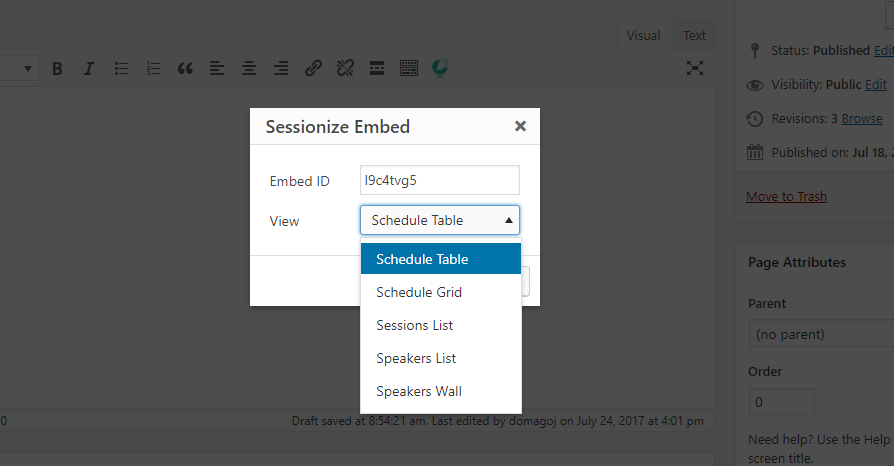
Task: Click the Embed ID input field
Action: click(x=440, y=180)
